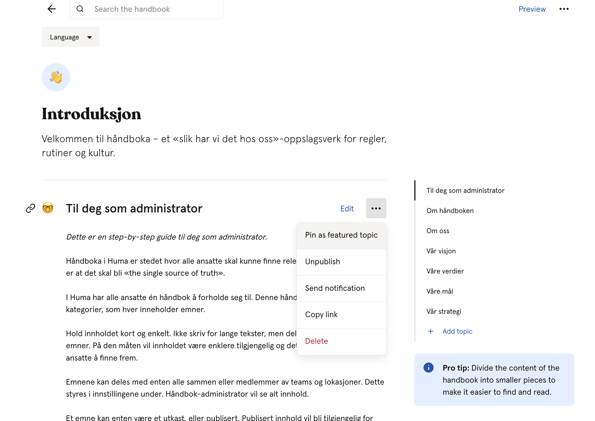Click the sunglasses emoji next to topic title
This screenshot has width=595, height=421.
[x=48, y=208]
